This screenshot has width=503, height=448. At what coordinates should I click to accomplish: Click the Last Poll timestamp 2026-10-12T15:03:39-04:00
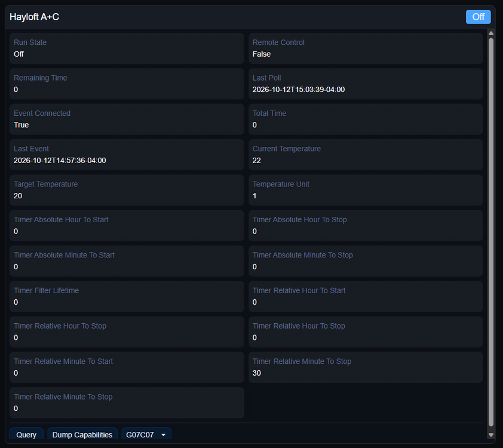tap(299, 90)
